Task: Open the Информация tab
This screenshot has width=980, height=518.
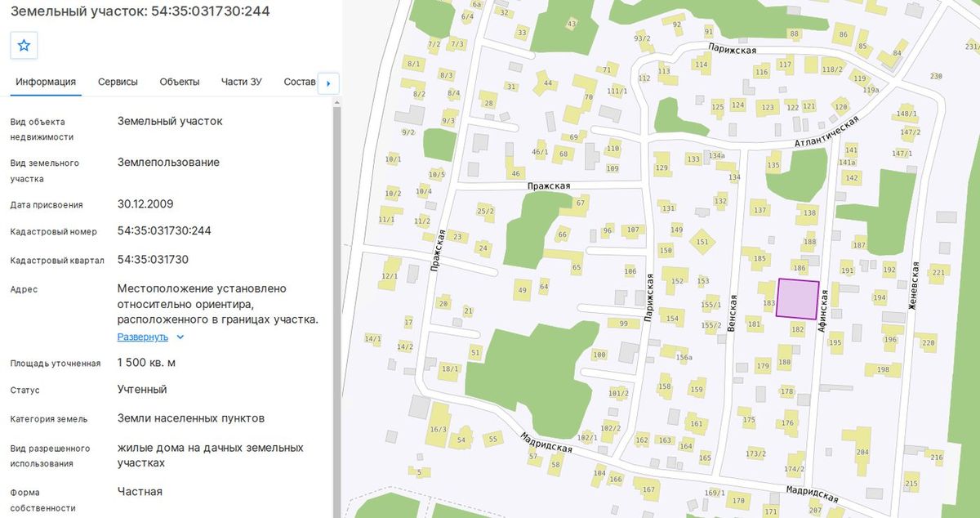Action: [x=46, y=82]
